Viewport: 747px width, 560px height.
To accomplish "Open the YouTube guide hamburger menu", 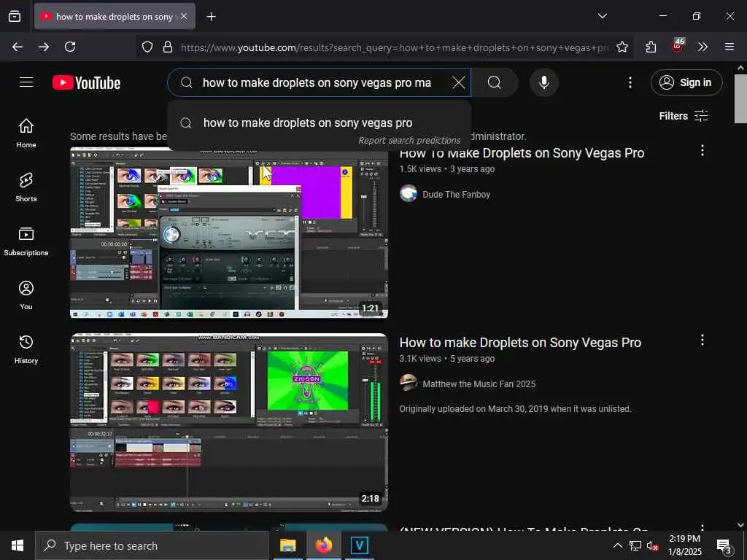I will click(x=26, y=82).
